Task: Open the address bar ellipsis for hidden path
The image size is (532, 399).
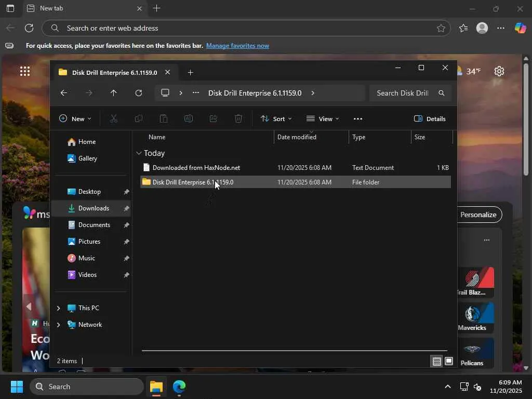Action: (x=196, y=92)
